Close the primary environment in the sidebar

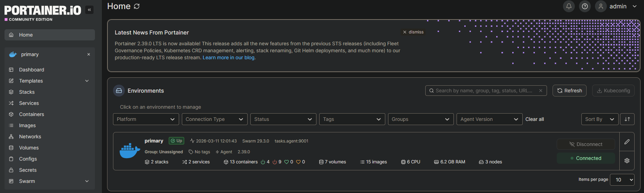(89, 54)
